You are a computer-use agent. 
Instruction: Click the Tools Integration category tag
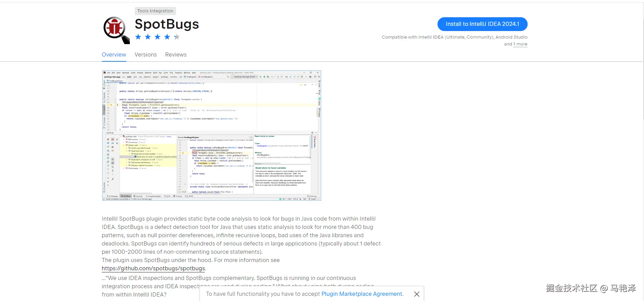coord(155,11)
